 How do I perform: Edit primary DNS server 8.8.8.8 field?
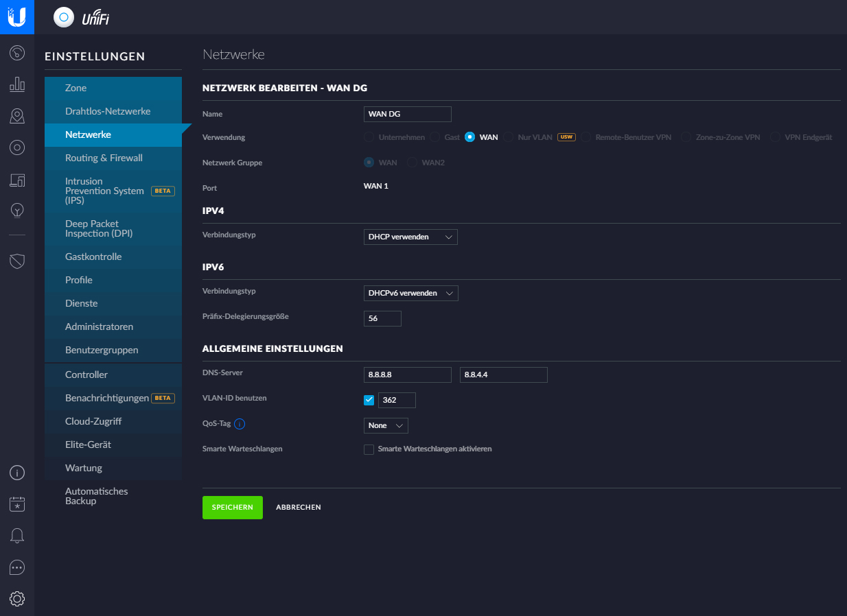click(x=408, y=375)
